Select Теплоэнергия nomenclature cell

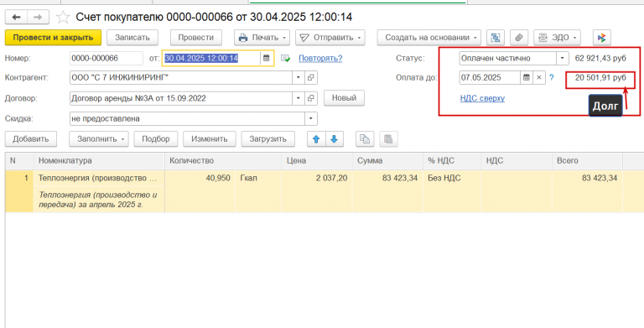click(99, 179)
